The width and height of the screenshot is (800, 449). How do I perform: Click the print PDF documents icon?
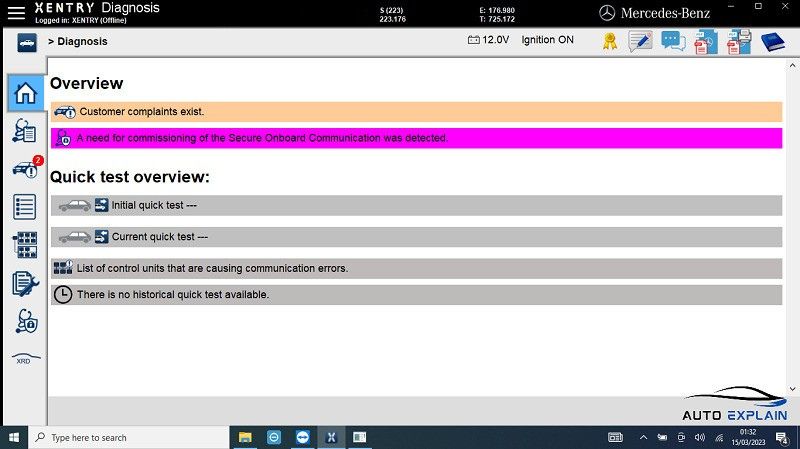739,42
